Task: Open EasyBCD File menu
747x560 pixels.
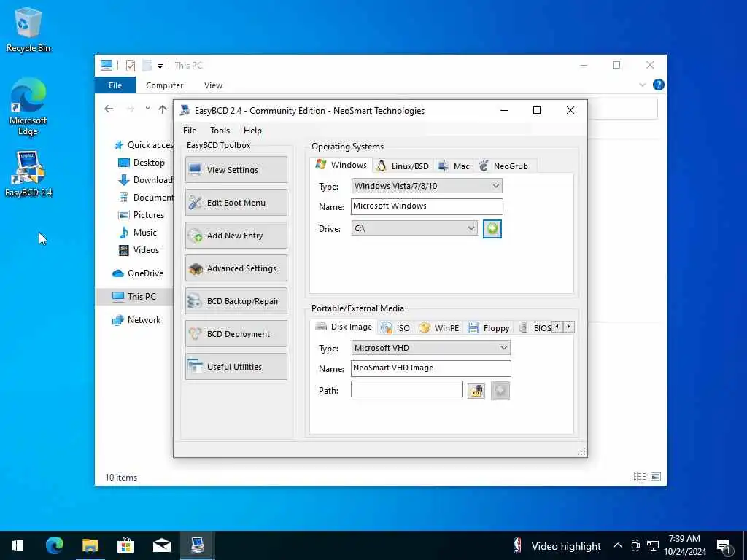Action: pos(190,130)
